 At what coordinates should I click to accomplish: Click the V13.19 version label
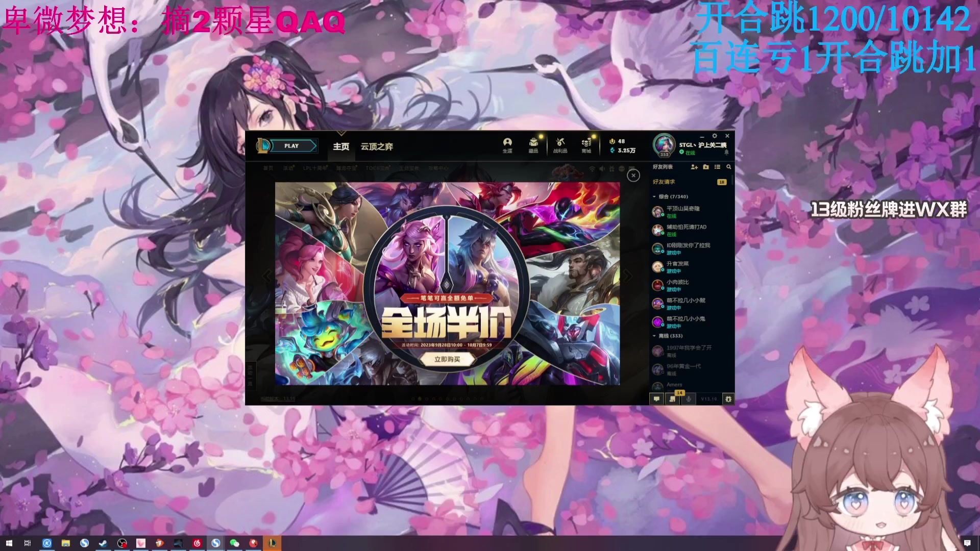(x=708, y=399)
